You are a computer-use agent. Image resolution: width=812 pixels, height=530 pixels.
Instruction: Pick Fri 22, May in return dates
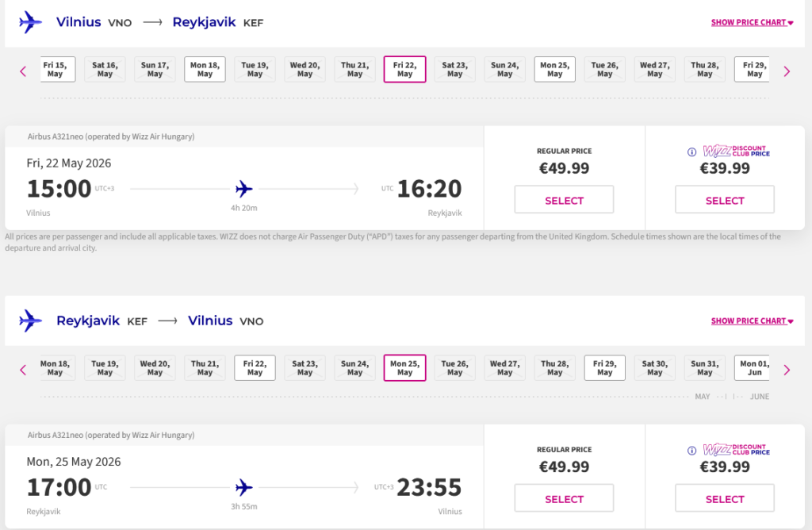(x=255, y=368)
